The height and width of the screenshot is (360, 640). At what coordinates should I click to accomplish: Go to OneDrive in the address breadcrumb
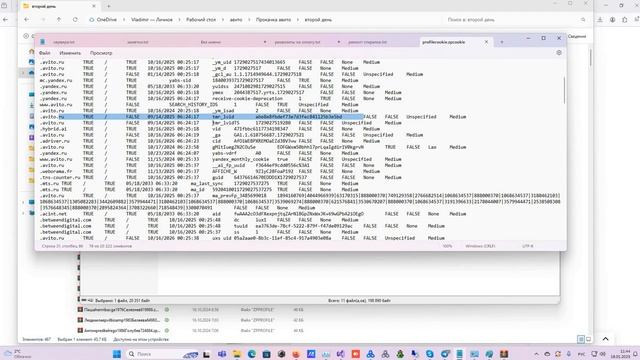(x=106, y=20)
